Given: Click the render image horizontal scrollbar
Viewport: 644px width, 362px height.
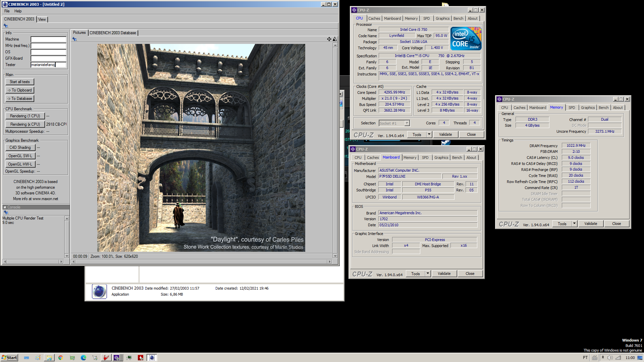Looking at the screenshot, I should [202, 261].
